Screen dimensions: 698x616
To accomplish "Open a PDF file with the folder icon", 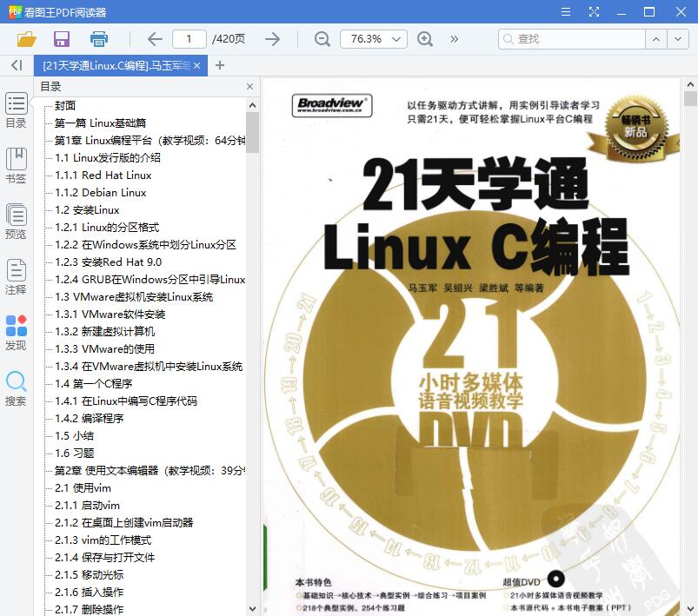I will pyautogui.click(x=26, y=39).
